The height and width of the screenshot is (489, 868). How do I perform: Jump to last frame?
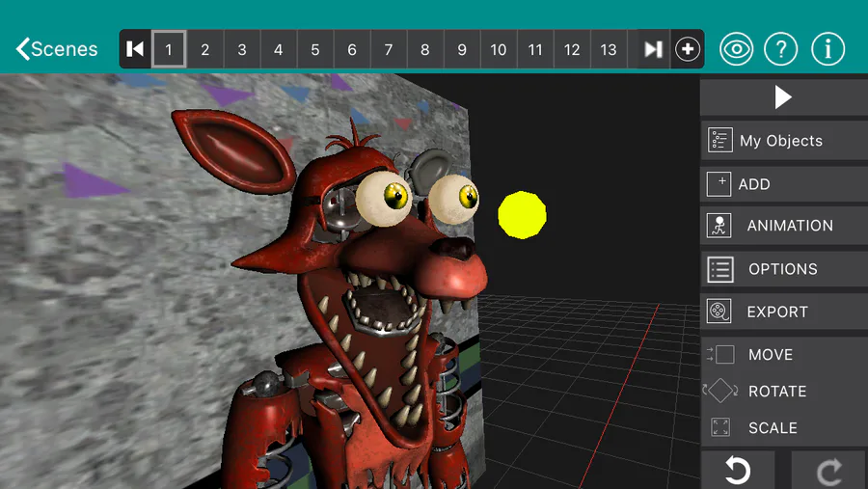point(653,49)
